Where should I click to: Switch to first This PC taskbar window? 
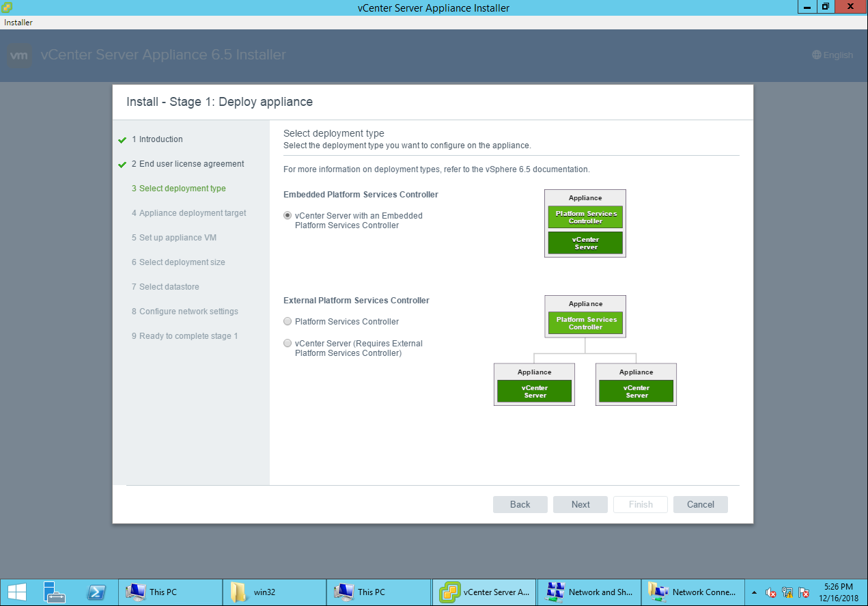(171, 592)
